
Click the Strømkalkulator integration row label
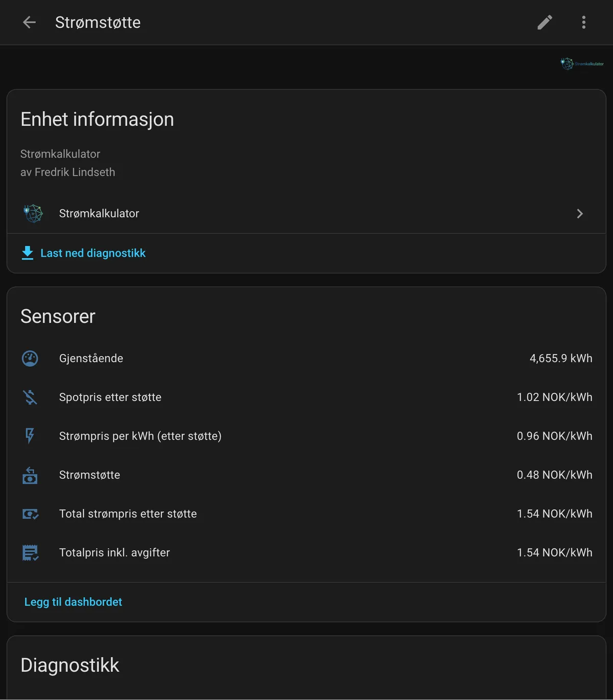click(x=99, y=213)
